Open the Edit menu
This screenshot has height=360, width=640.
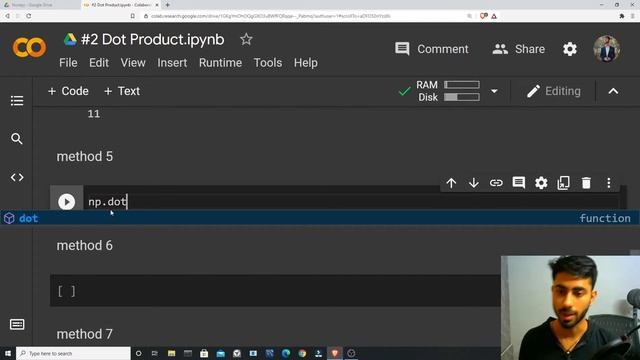coord(99,63)
